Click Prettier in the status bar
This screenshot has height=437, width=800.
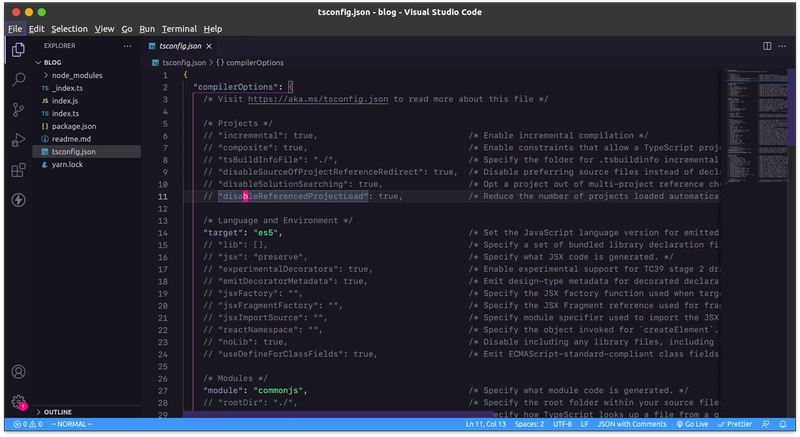click(735, 424)
